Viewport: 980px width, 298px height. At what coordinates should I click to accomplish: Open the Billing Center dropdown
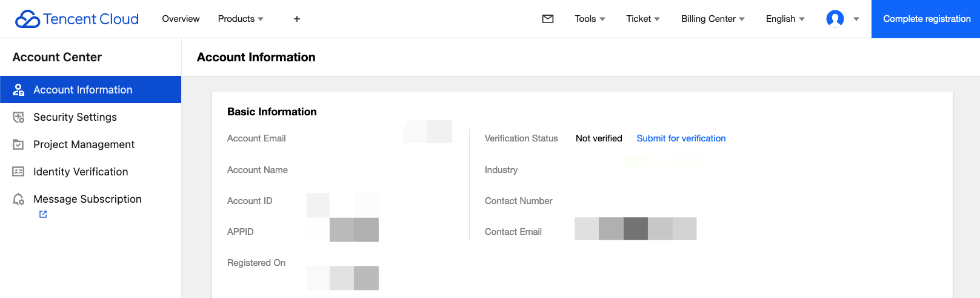[713, 19]
